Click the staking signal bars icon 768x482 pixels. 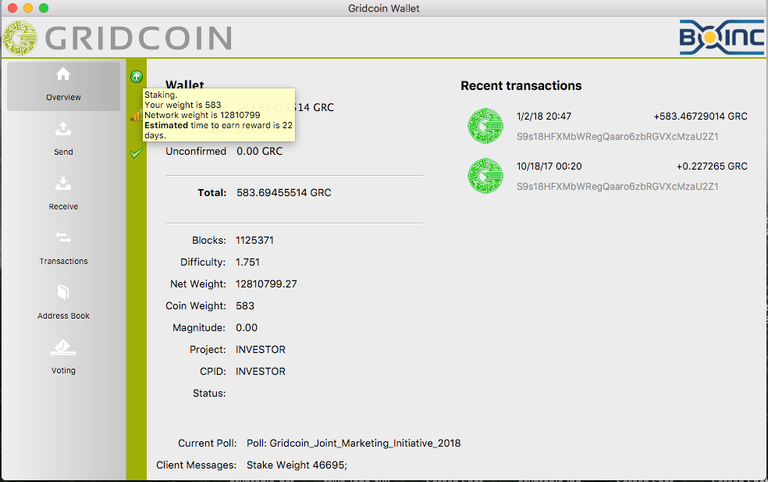coord(136,116)
